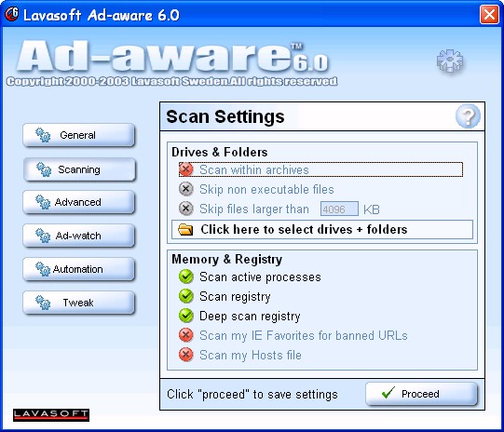
Task: Click Proceed to save settings
Action: [x=421, y=394]
